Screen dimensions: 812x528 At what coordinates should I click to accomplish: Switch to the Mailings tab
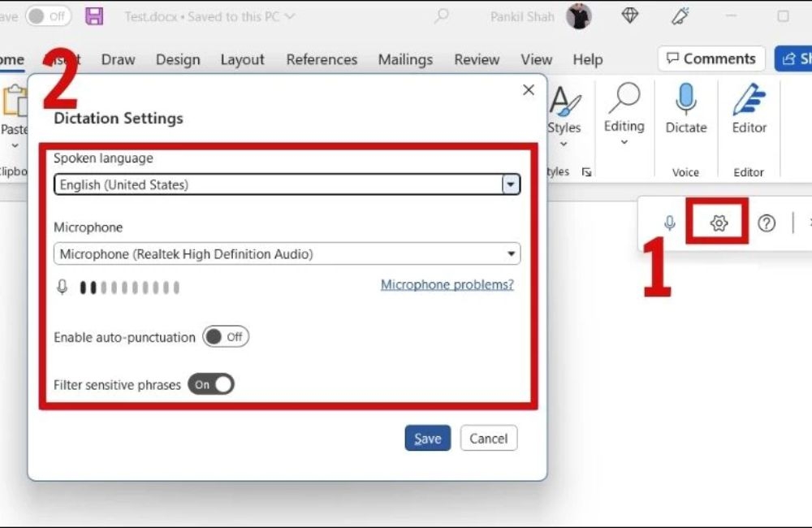click(405, 59)
